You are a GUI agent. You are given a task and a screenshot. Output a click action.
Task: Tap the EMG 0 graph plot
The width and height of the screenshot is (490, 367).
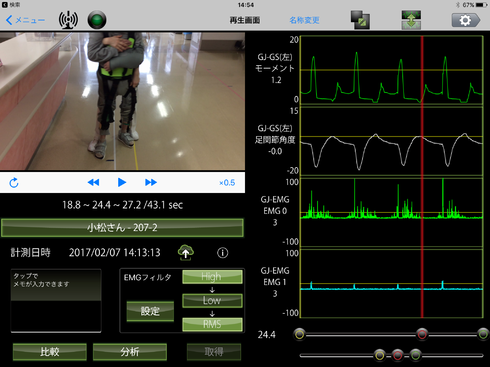392,212
